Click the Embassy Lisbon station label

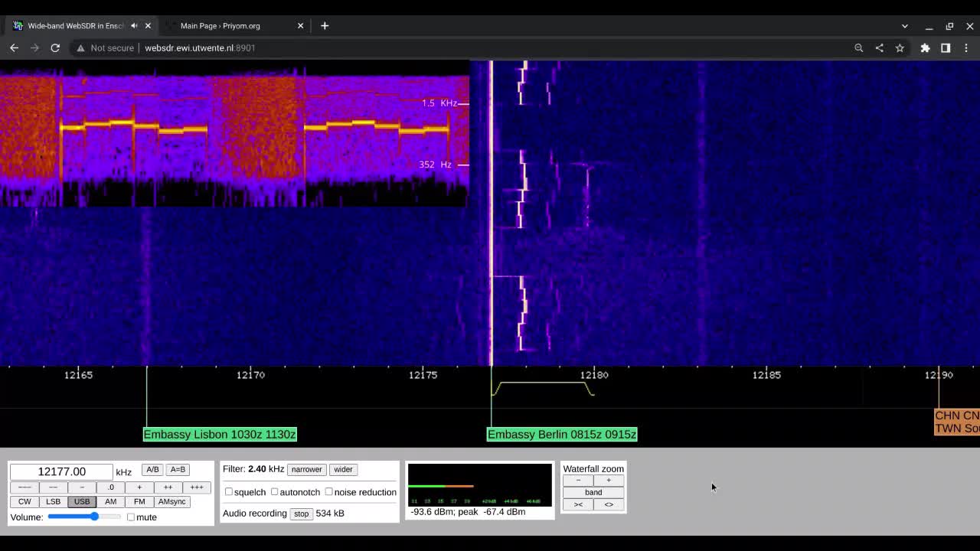click(x=220, y=435)
